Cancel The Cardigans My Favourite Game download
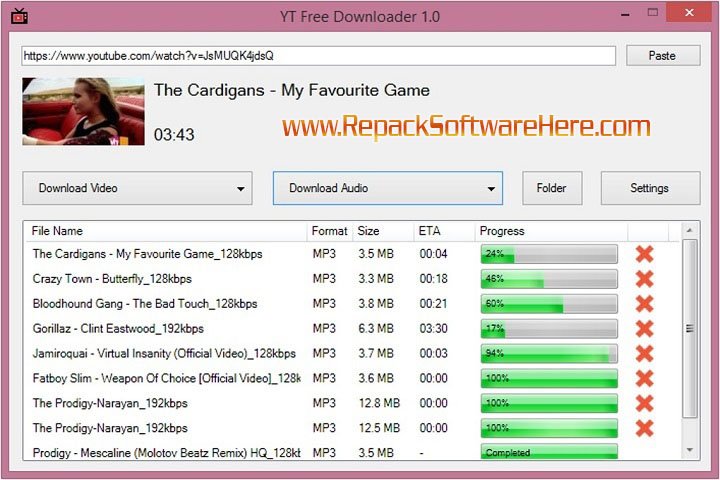This screenshot has height=480, width=720. click(x=645, y=254)
